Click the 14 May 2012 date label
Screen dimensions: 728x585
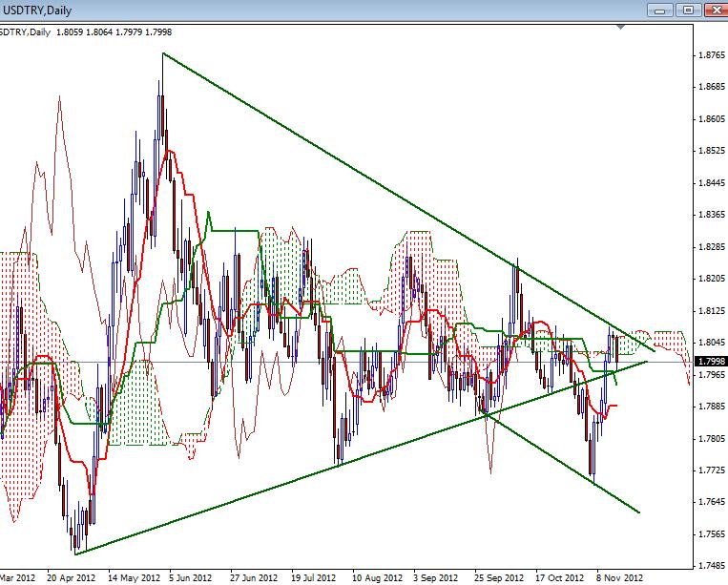pyautogui.click(x=134, y=578)
